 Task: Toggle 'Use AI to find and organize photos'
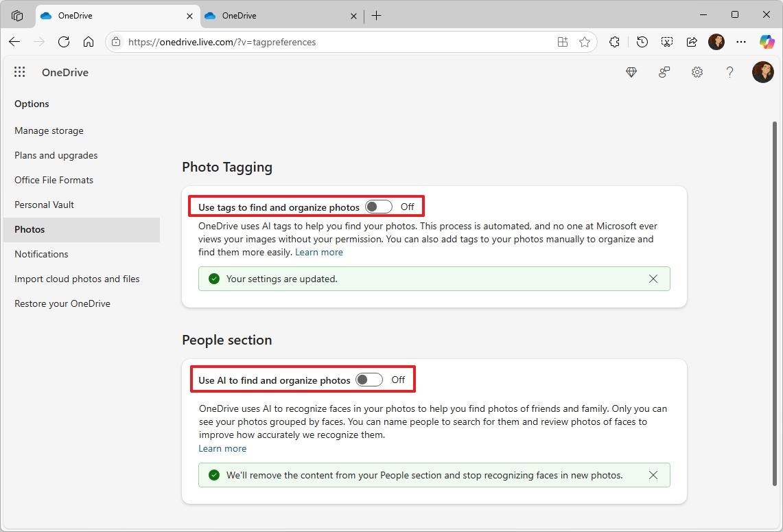click(x=369, y=380)
